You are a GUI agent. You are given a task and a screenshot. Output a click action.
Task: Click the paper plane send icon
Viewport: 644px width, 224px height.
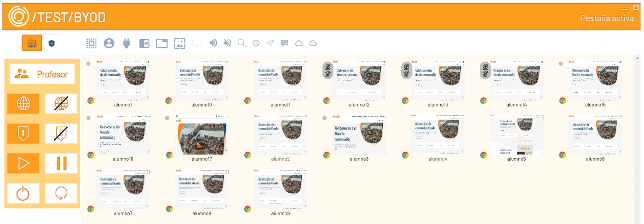(270, 43)
